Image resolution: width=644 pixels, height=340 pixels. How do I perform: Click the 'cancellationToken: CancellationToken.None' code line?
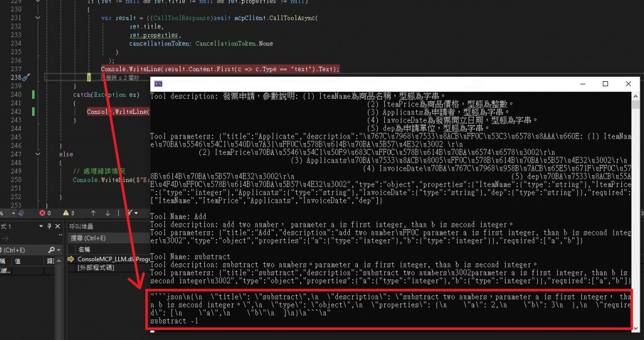pyautogui.click(x=201, y=43)
